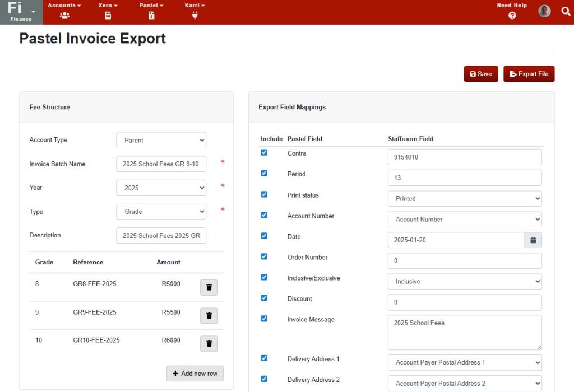Image resolution: width=574 pixels, height=392 pixels.
Task: Click reference GR10-FEE-2025
Action: tap(96, 340)
